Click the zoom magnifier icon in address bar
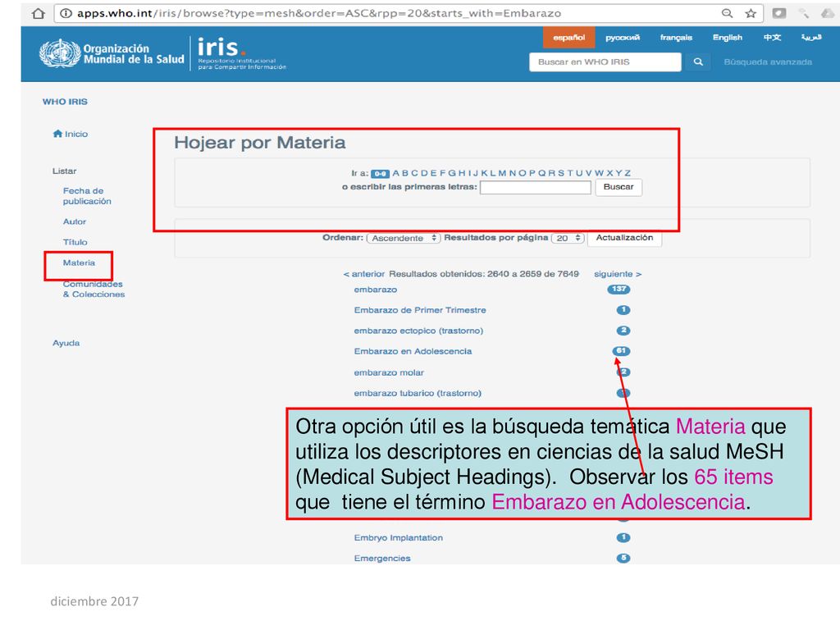 (727, 13)
